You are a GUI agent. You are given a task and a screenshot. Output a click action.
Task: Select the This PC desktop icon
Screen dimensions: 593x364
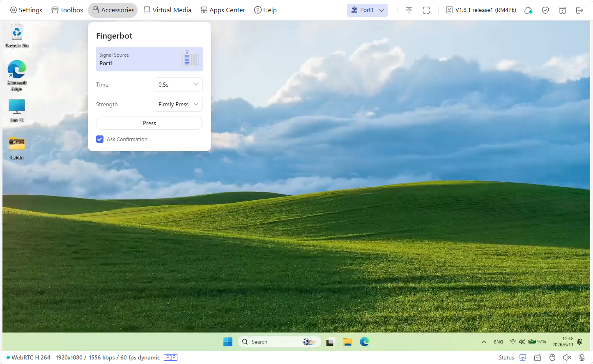coord(17,111)
